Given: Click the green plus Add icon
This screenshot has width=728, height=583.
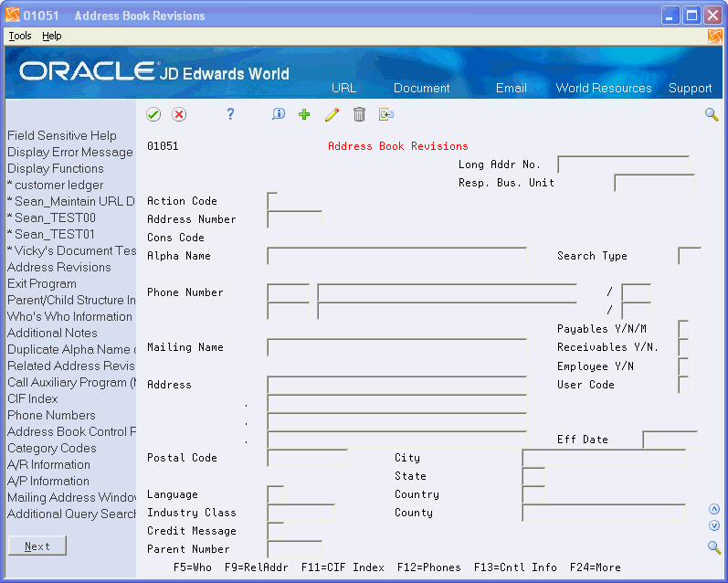Looking at the screenshot, I should (x=304, y=114).
